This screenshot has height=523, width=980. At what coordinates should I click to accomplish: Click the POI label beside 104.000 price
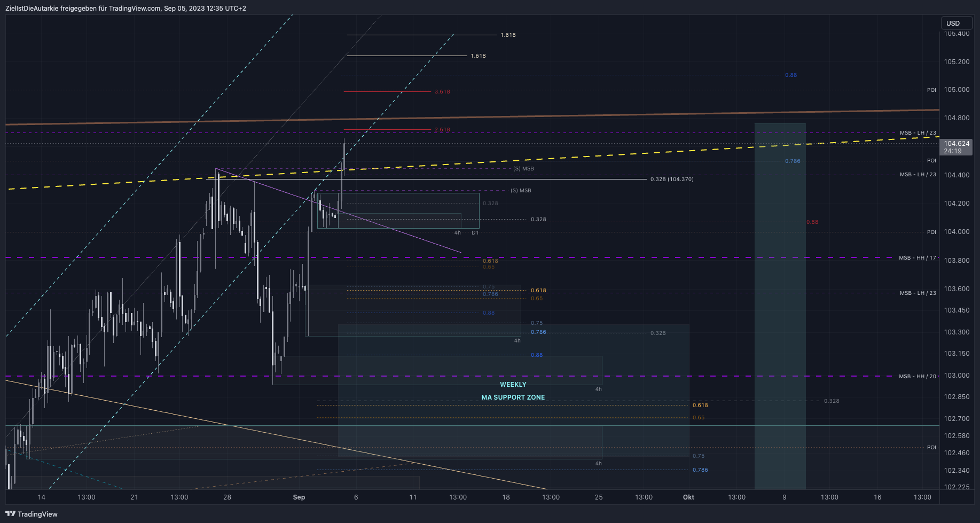point(931,232)
